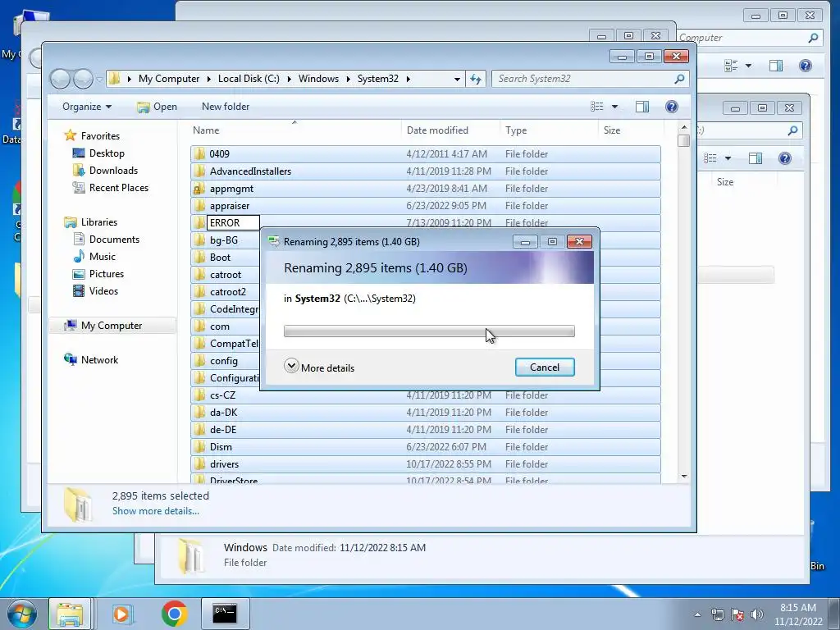Image resolution: width=840 pixels, height=630 pixels.
Task: Select My Computer in navigation pane
Action: click(112, 325)
